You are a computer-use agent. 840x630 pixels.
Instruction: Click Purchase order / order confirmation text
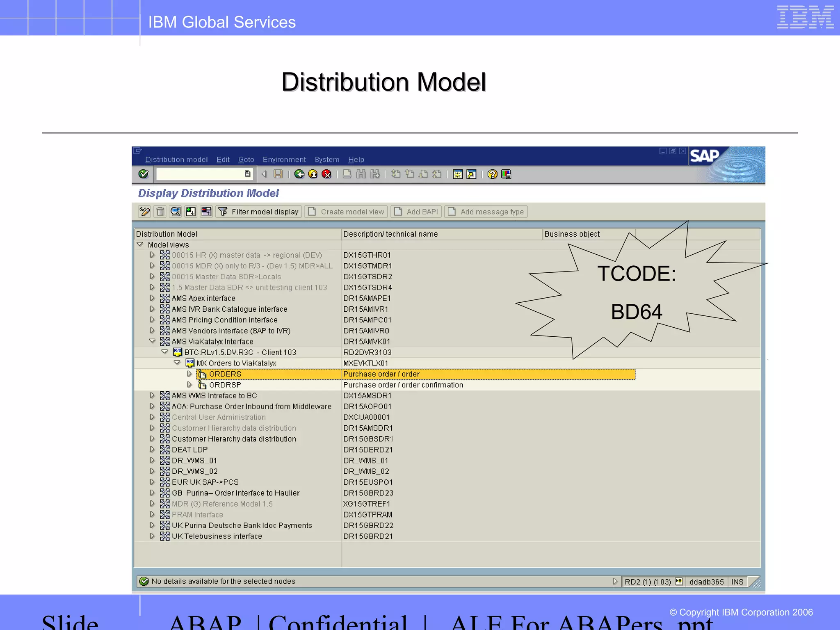pos(403,385)
